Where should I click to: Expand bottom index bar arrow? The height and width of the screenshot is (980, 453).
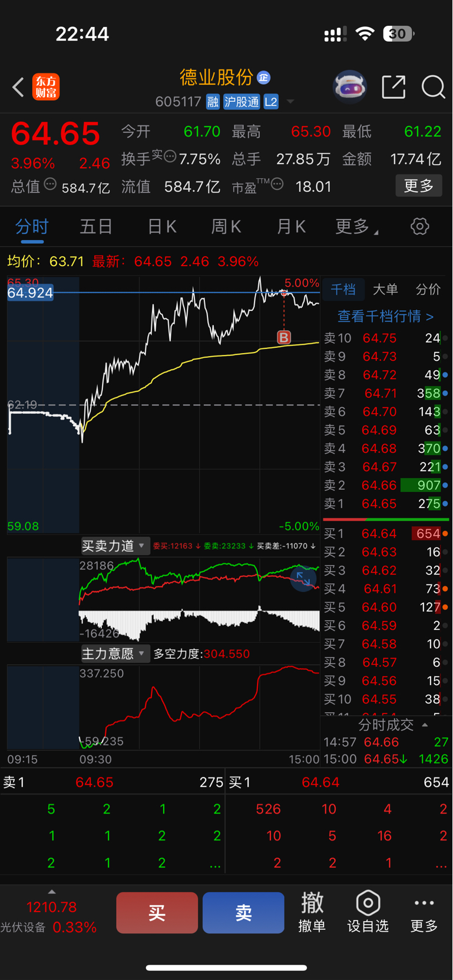tap(52, 892)
